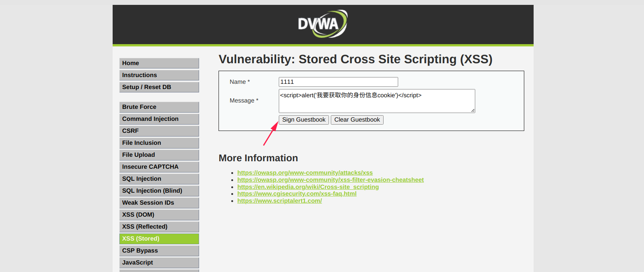Focus the Message textarea
644x272 pixels.
pos(377,101)
